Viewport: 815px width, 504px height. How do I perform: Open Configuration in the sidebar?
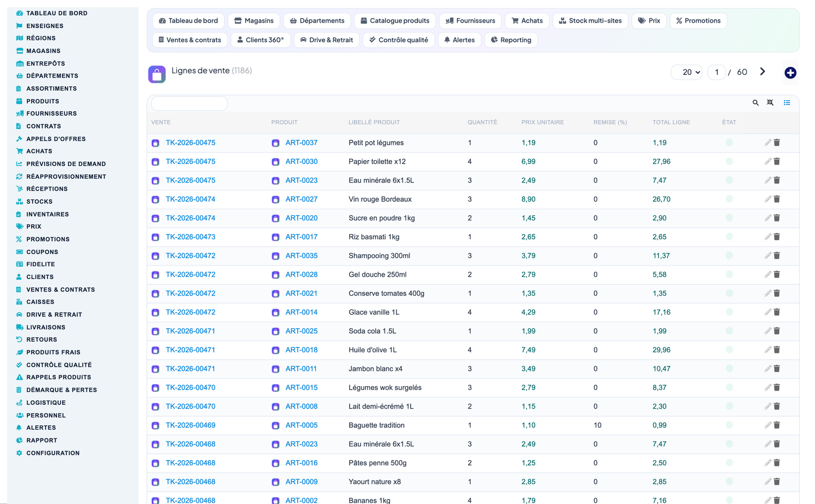(53, 453)
